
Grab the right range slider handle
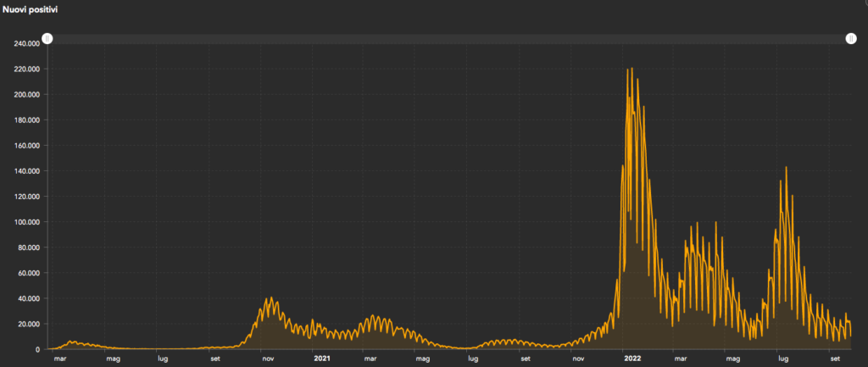[850, 39]
